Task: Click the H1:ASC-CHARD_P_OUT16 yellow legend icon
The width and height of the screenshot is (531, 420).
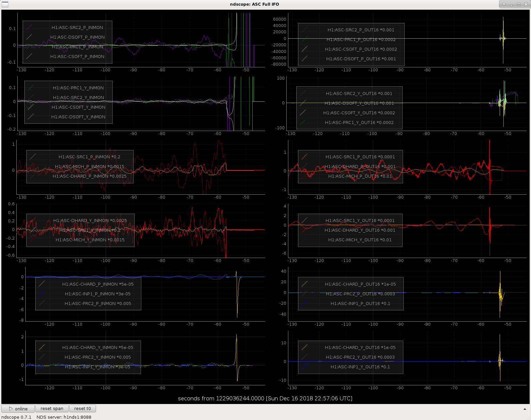Action: 304,284
